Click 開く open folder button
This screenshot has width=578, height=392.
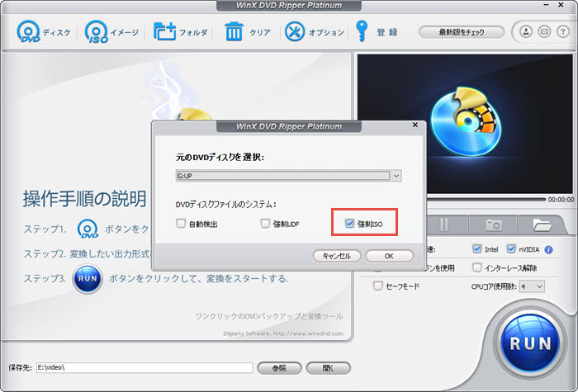point(328,368)
